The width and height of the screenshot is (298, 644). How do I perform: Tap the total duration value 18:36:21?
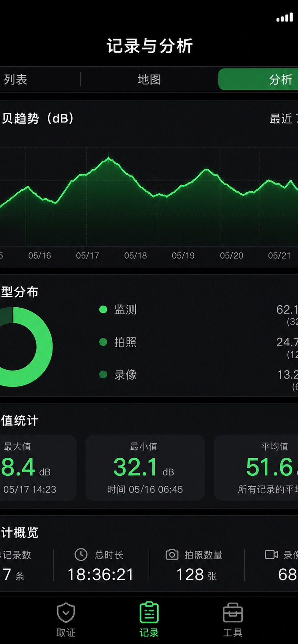[x=101, y=575]
